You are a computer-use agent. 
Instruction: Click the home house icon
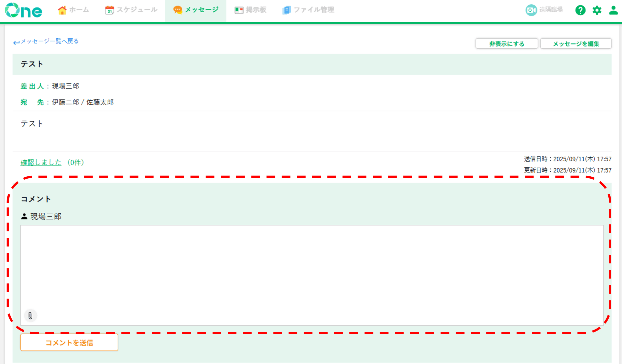click(x=62, y=10)
